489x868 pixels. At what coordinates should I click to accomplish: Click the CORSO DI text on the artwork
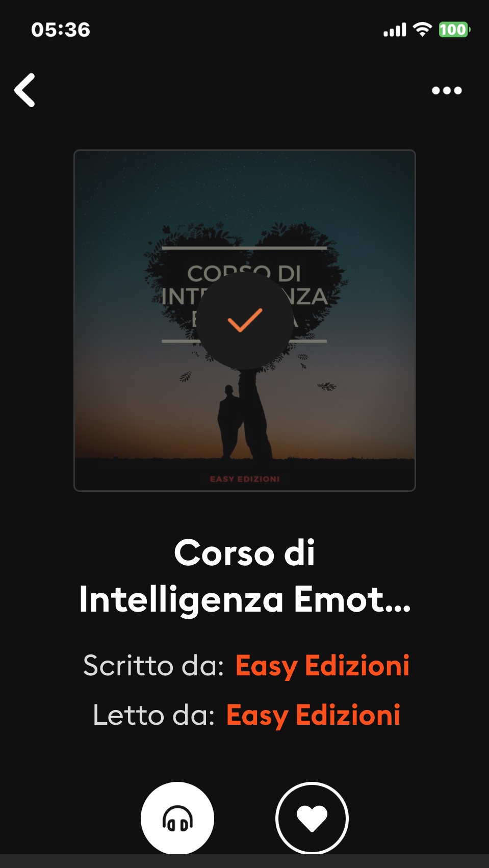pos(244,274)
